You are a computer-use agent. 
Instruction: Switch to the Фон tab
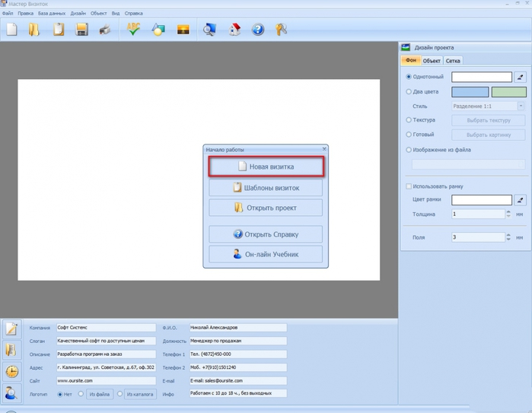point(411,60)
